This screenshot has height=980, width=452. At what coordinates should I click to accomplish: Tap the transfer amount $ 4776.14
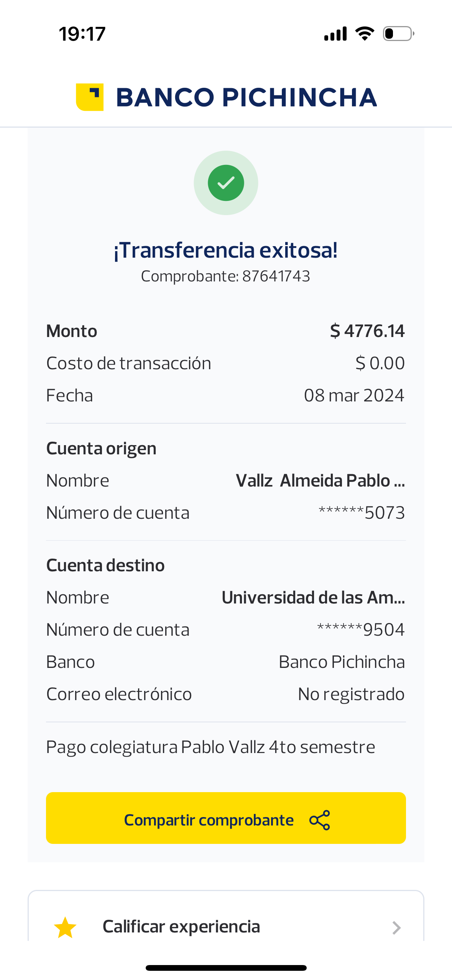[367, 331]
